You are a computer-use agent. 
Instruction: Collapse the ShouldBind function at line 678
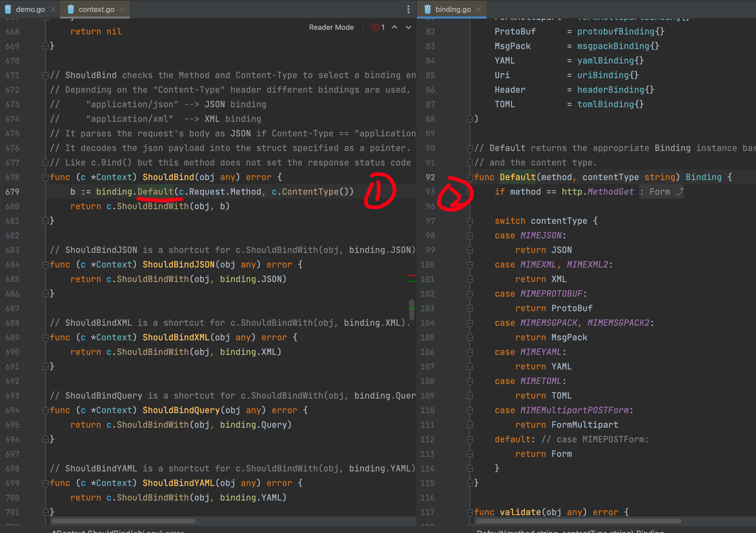46,177
